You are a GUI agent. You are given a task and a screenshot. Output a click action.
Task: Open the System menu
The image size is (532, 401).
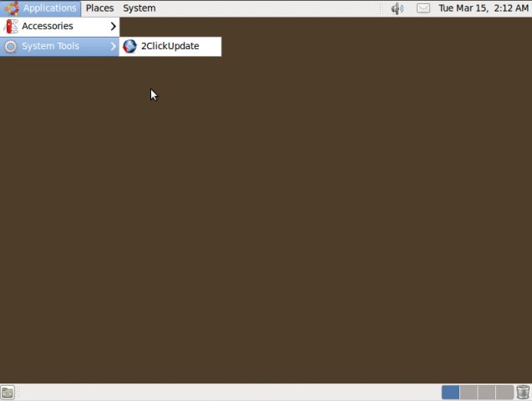(139, 8)
